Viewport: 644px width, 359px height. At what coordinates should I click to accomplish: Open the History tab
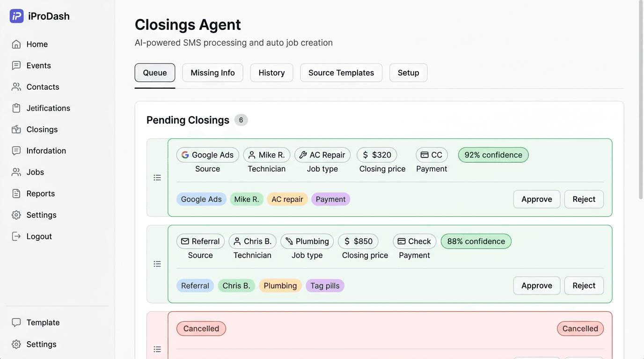[271, 72]
